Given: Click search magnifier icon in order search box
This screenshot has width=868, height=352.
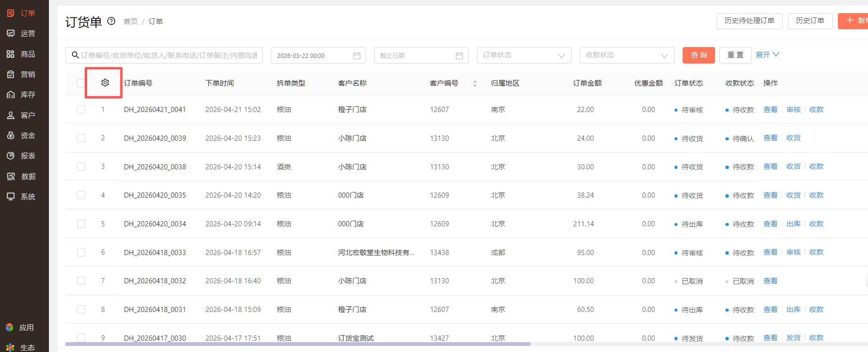Looking at the screenshot, I should pyautogui.click(x=75, y=55).
